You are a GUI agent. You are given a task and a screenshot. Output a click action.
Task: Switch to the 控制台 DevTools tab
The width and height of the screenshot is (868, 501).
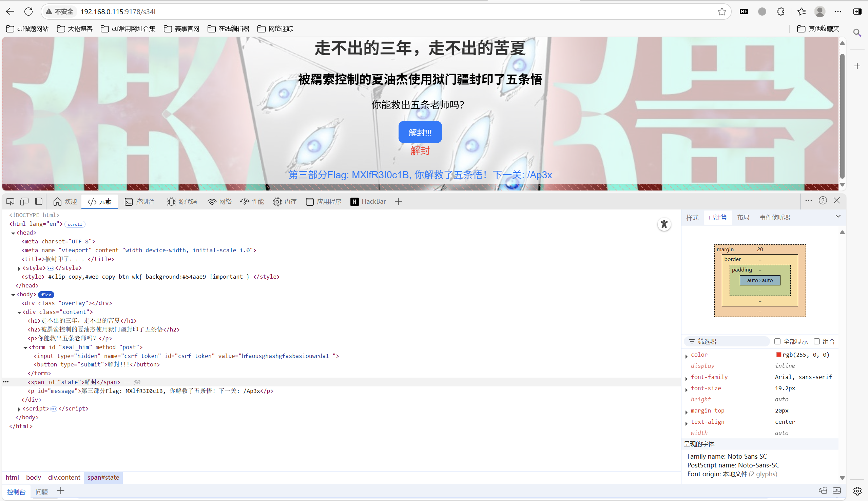[139, 202]
